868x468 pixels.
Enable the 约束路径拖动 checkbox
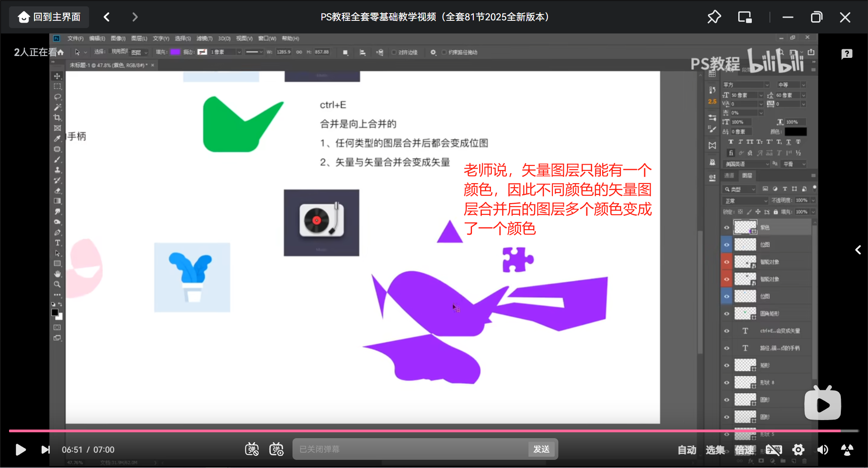[444, 52]
